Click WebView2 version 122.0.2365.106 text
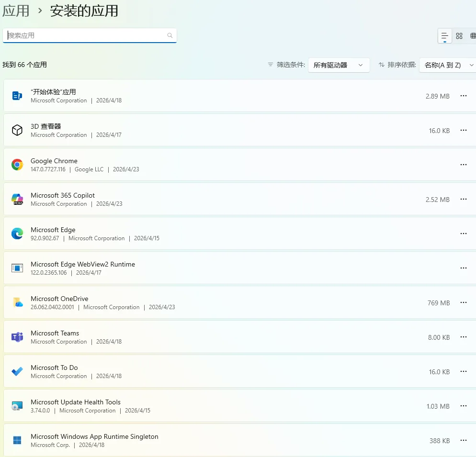476x457 pixels. tap(48, 273)
